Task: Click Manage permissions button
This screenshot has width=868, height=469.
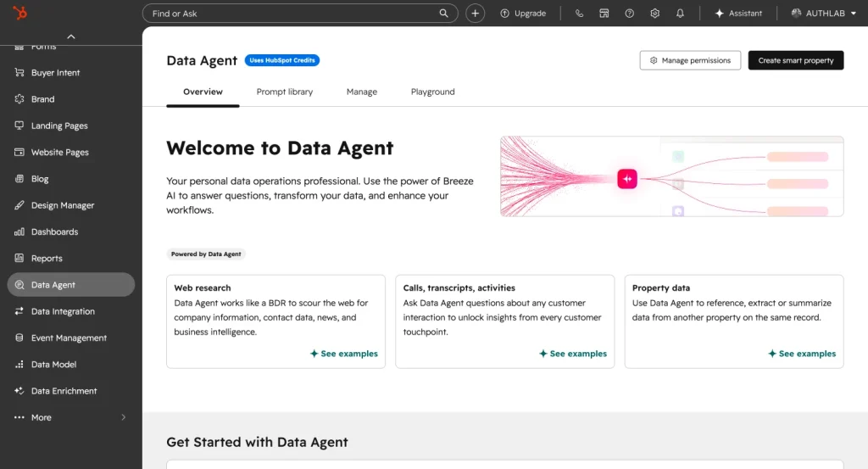Action: point(690,60)
